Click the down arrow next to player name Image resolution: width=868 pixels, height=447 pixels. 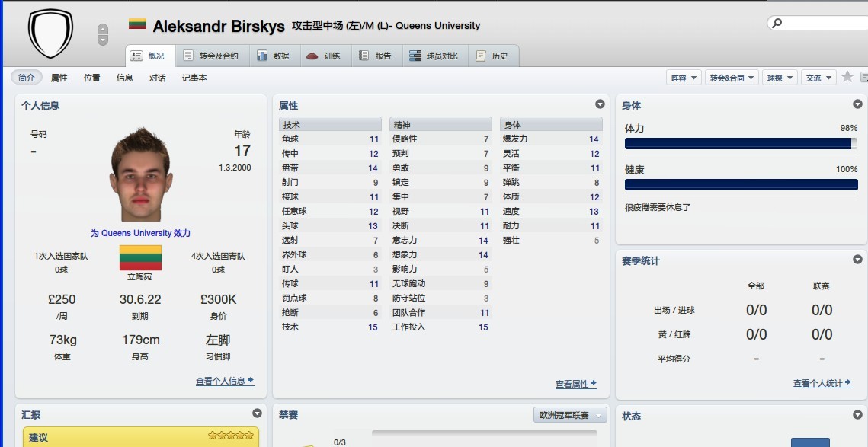(x=103, y=40)
